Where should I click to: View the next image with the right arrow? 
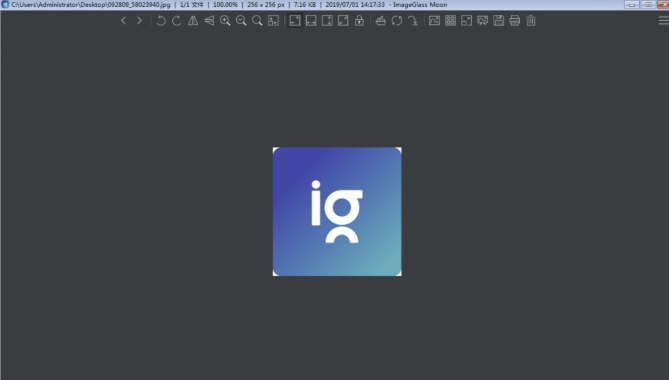pyautogui.click(x=139, y=20)
